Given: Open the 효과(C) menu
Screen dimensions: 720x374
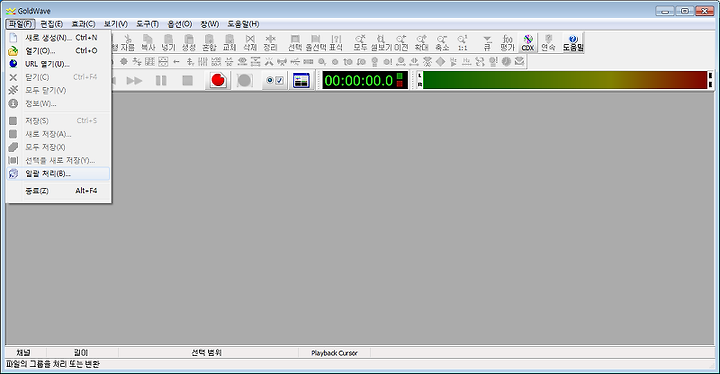Looking at the screenshot, I should pos(83,24).
